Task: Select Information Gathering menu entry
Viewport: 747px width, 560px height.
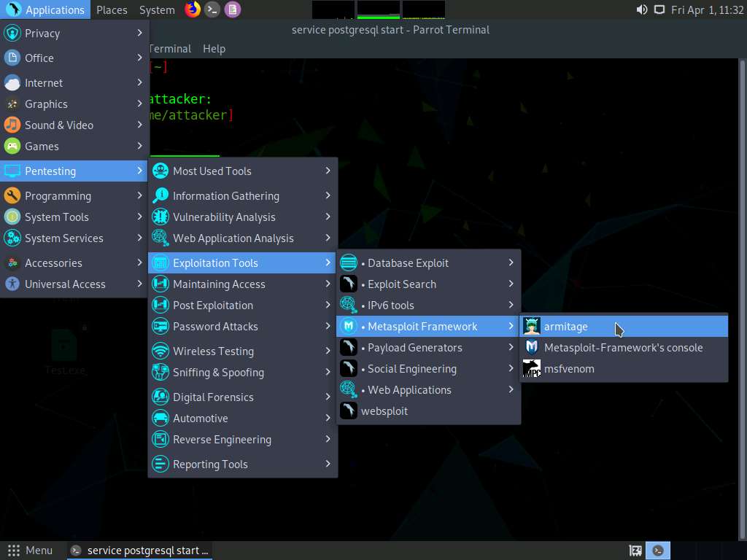Action: click(x=225, y=196)
